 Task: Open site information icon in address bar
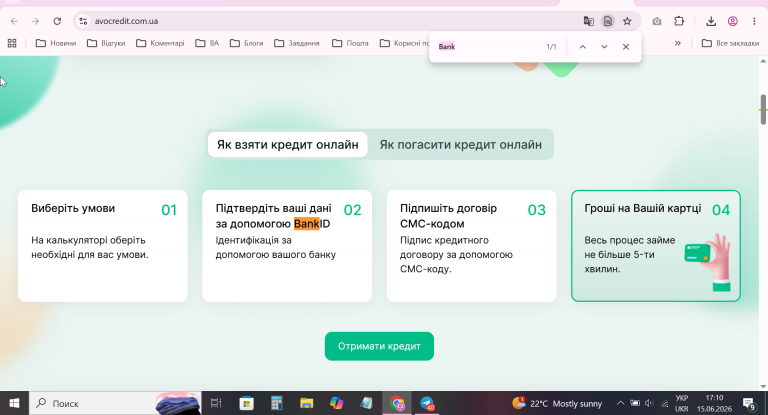coord(83,21)
